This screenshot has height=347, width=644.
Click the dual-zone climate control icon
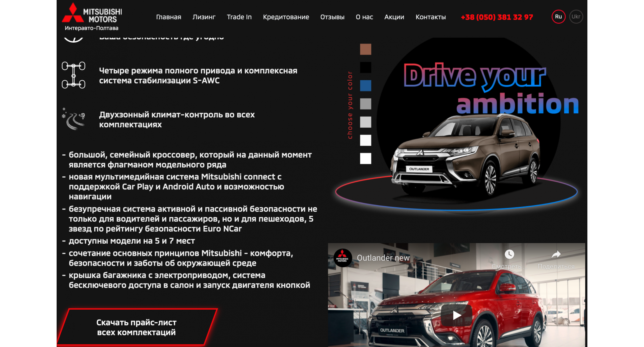tap(74, 119)
